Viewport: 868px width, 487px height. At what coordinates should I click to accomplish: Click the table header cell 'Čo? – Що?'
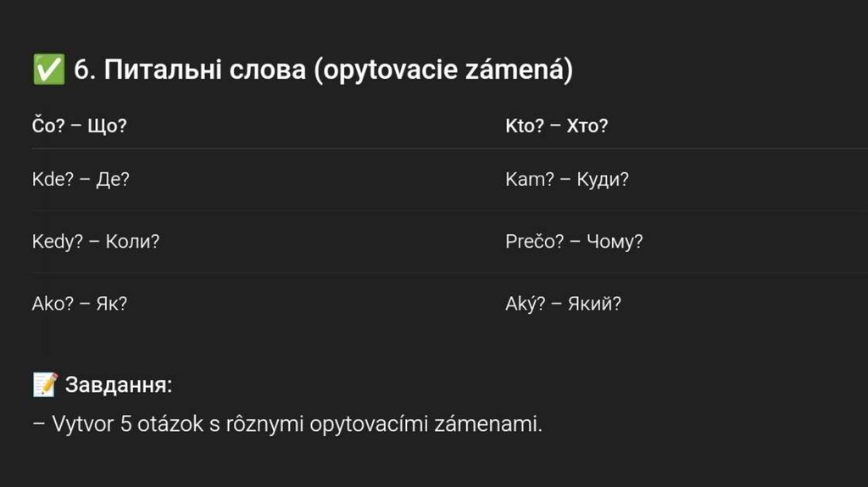(79, 126)
